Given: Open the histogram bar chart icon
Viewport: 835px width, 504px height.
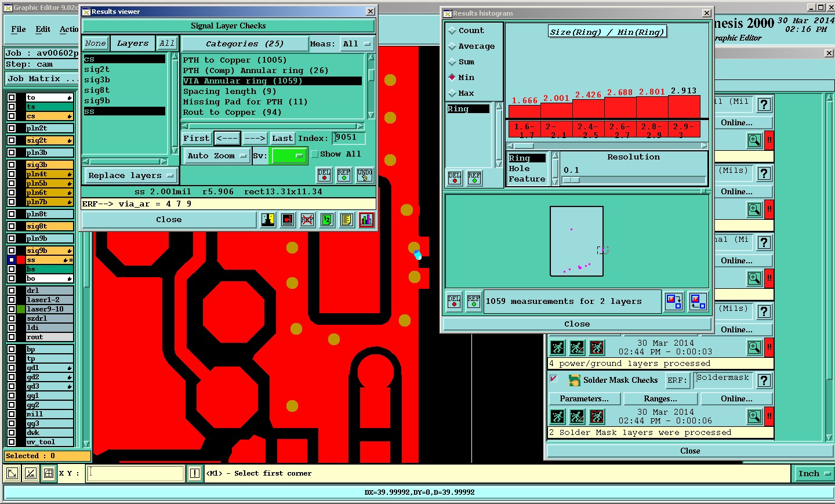Looking at the screenshot, I should [x=366, y=220].
